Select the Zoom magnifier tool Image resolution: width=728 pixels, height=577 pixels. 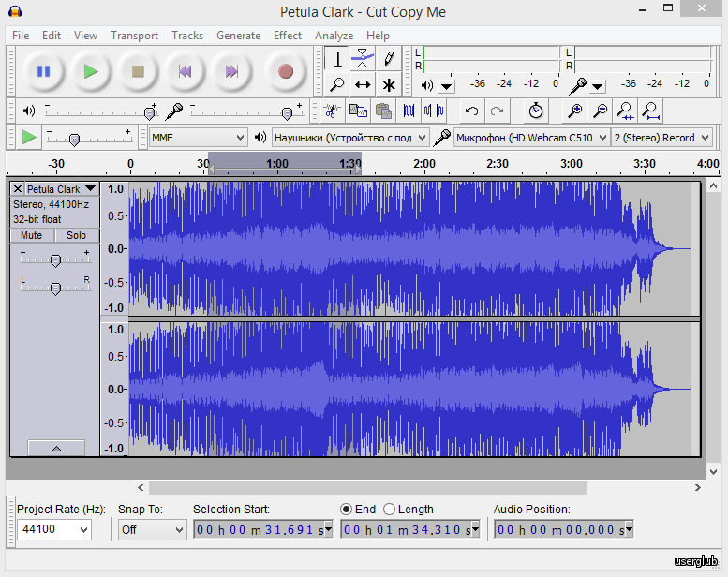point(337,85)
